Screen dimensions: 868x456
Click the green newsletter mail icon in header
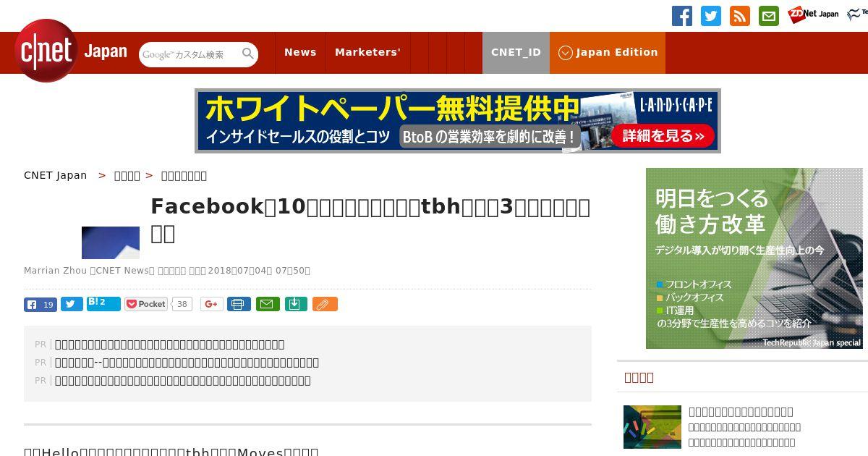[769, 16]
